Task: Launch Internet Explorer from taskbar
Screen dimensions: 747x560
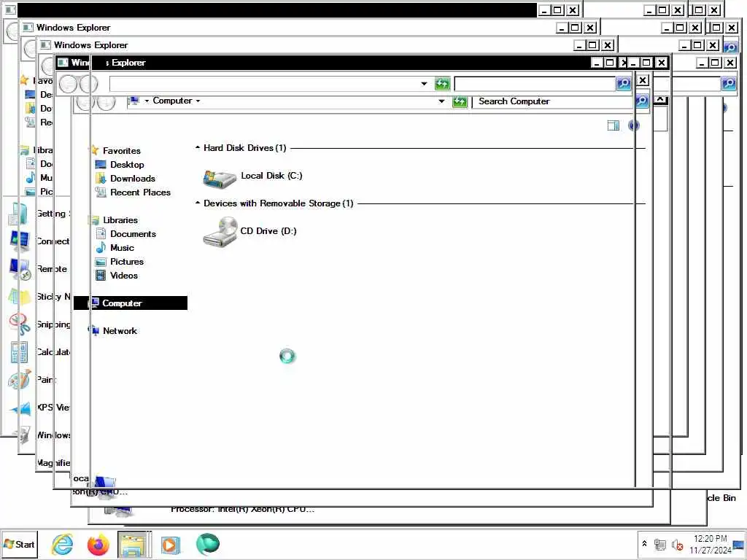Action: [x=63, y=544]
